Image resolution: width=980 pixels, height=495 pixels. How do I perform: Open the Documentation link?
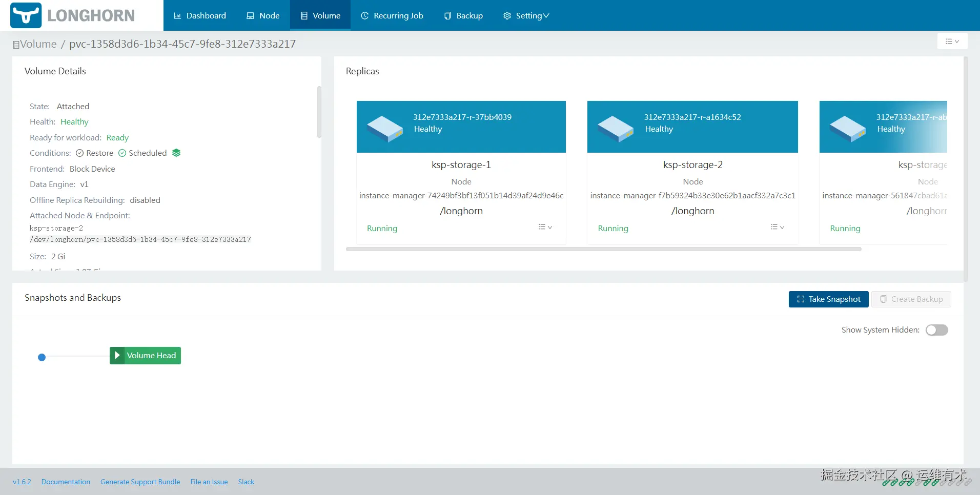[x=66, y=482]
